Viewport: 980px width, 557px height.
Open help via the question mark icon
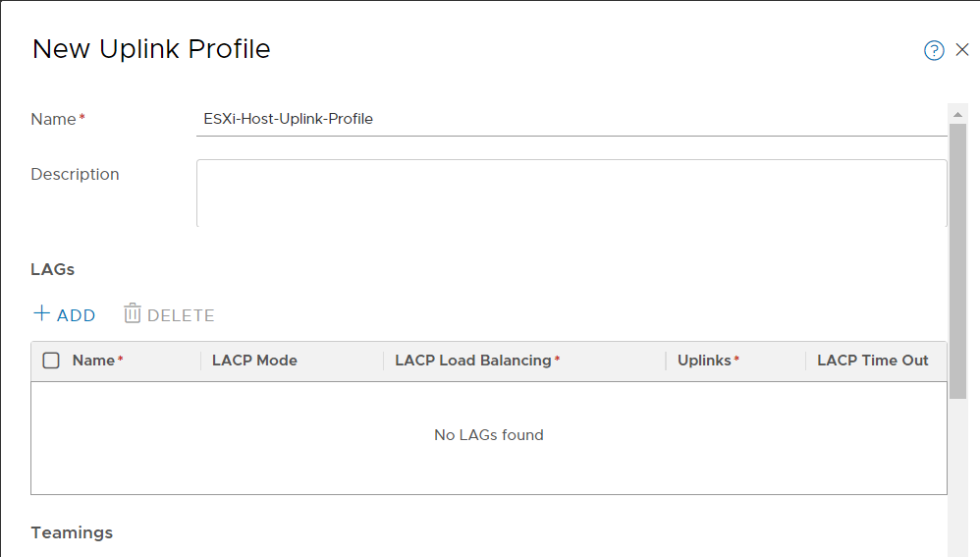(934, 50)
